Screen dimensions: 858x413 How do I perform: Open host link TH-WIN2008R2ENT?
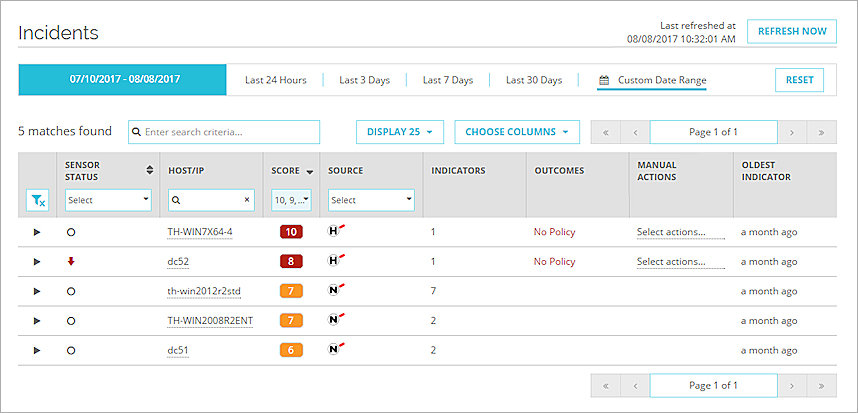pos(210,321)
